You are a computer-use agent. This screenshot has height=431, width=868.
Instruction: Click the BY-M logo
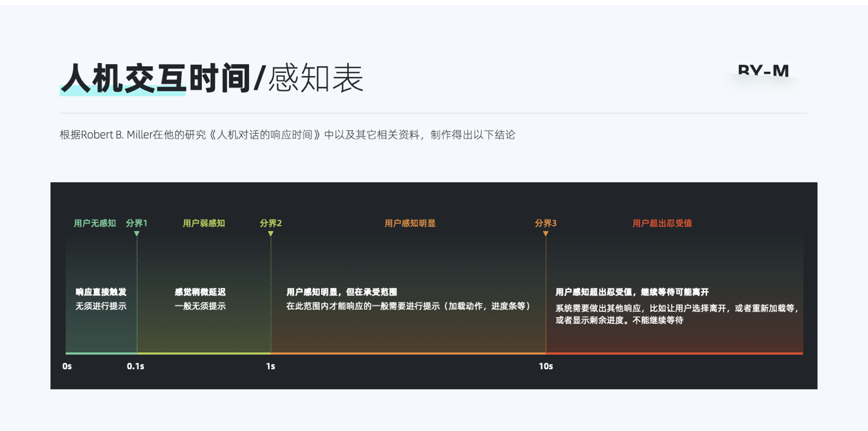(x=763, y=71)
